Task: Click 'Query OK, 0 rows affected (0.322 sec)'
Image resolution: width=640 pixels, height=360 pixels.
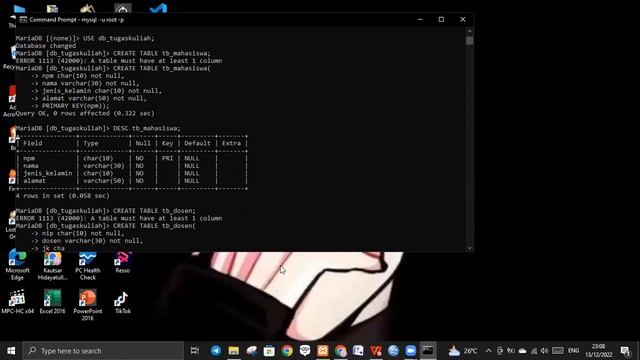Action: pos(85,113)
